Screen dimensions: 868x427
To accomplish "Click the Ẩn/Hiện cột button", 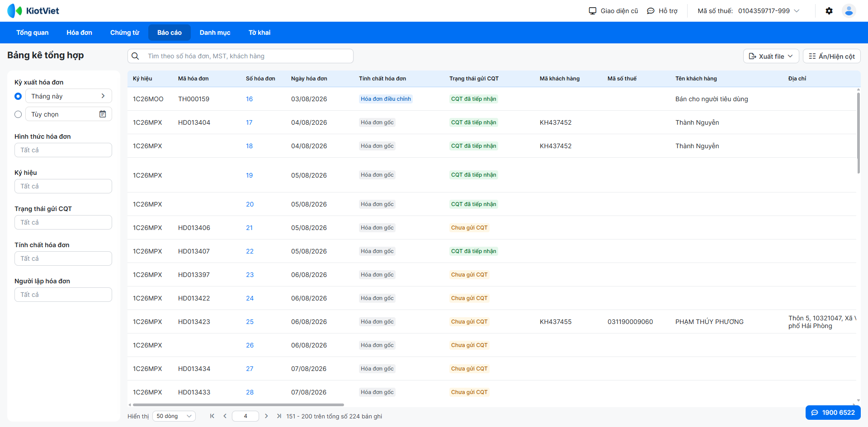I will (832, 56).
